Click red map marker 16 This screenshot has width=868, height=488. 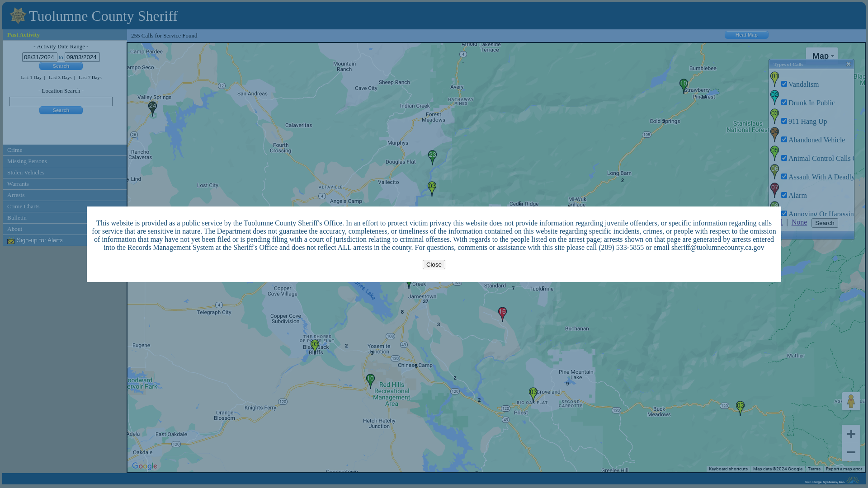click(x=502, y=314)
